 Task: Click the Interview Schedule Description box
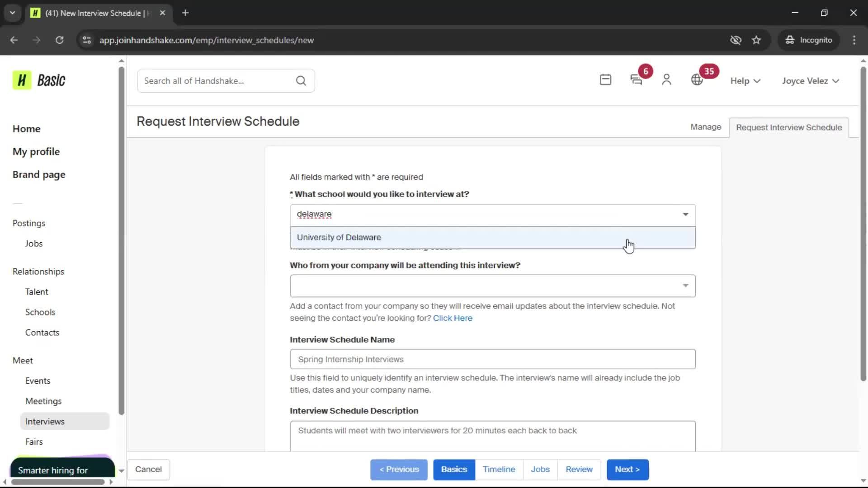click(x=493, y=436)
